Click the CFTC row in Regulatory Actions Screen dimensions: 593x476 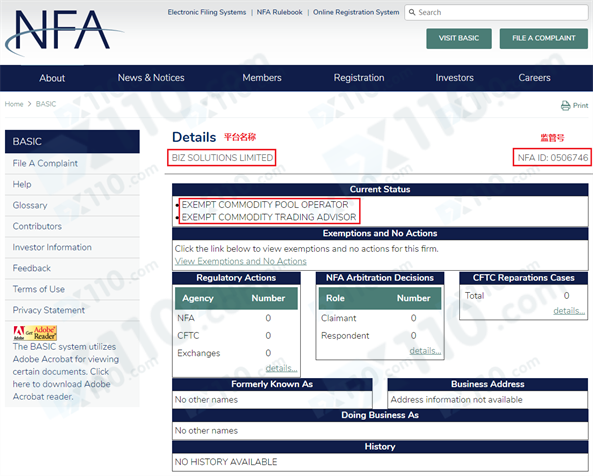(x=236, y=336)
